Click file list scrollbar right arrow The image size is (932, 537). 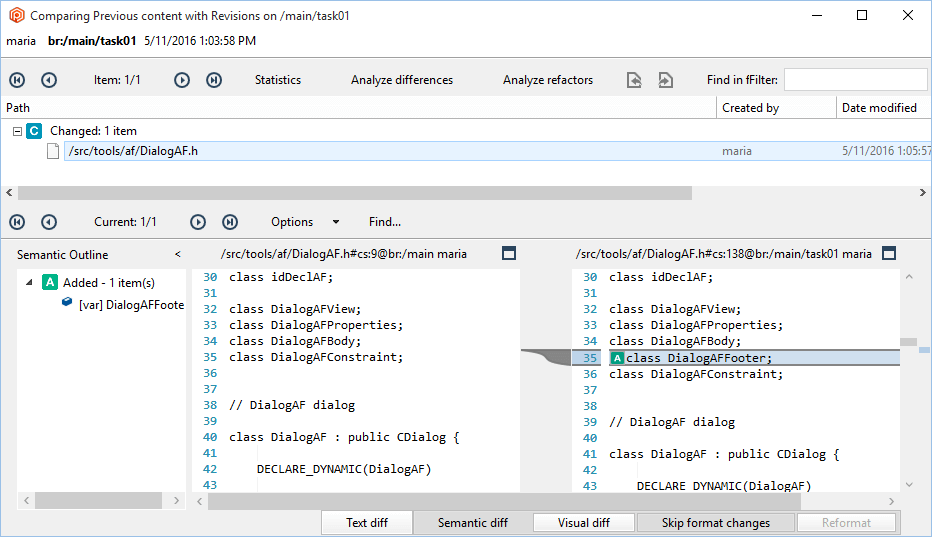tap(922, 193)
